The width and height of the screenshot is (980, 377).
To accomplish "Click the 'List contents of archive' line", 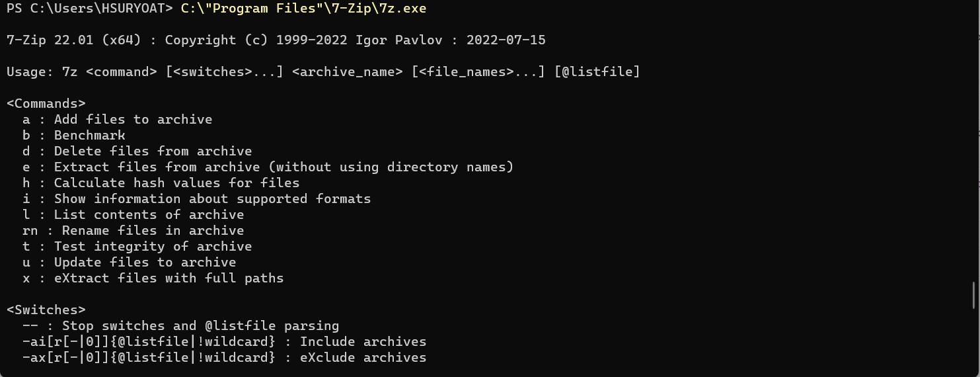I will pyautogui.click(x=133, y=214).
